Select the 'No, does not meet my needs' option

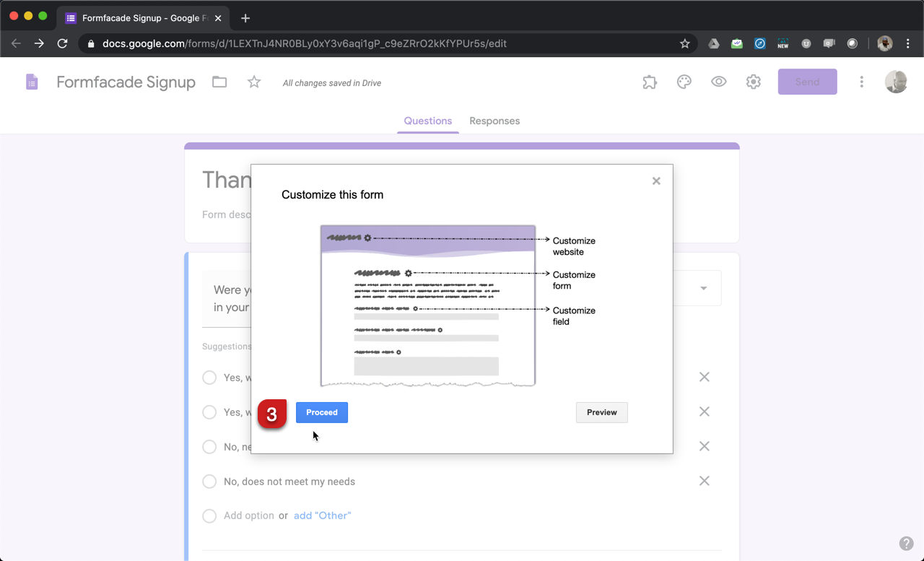[x=209, y=482]
